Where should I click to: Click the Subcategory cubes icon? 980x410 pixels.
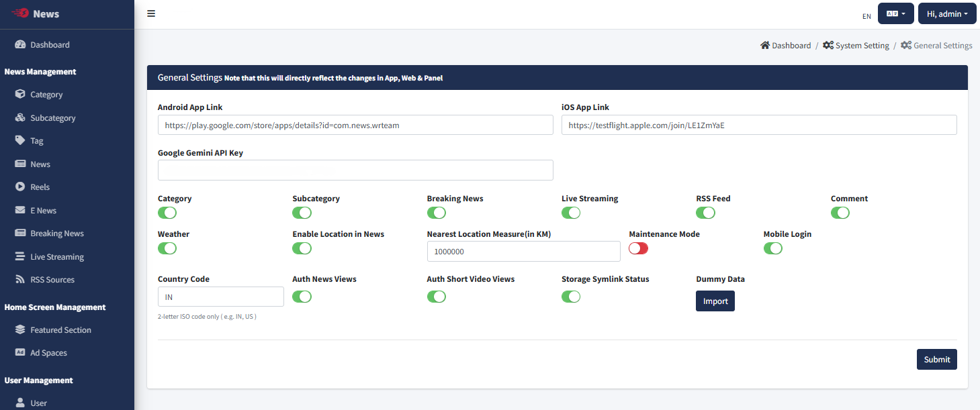pos(20,117)
